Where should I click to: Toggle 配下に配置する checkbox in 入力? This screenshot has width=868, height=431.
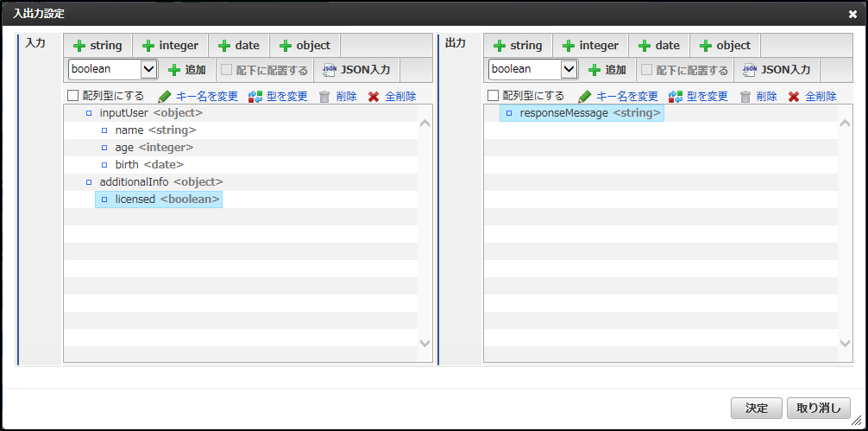point(226,70)
